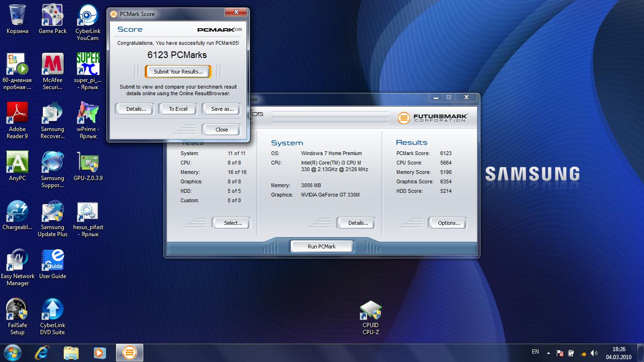
Task: Launch the wPrime shortcut icon
Action: coord(88,120)
